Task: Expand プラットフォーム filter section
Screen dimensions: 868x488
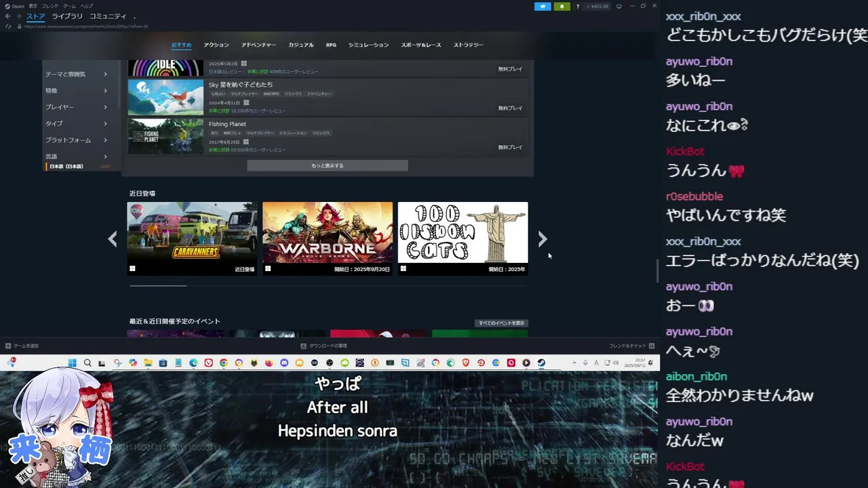Action: [77, 140]
